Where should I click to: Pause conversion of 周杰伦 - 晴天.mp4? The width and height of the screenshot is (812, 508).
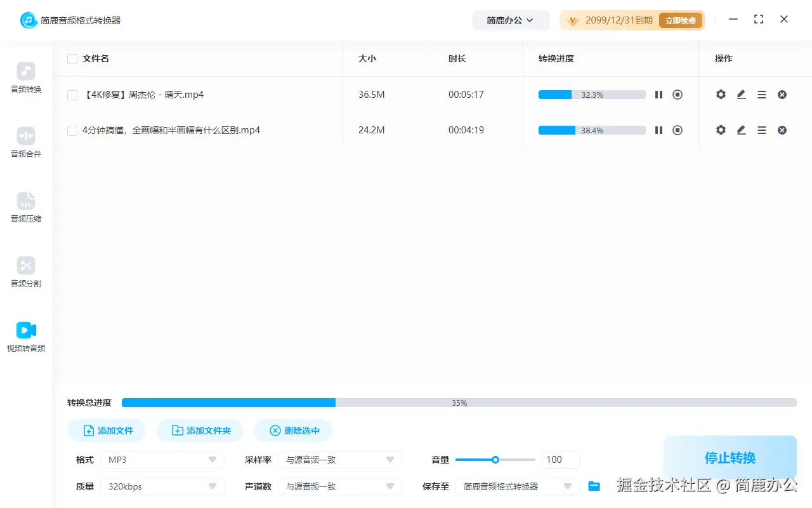click(658, 95)
